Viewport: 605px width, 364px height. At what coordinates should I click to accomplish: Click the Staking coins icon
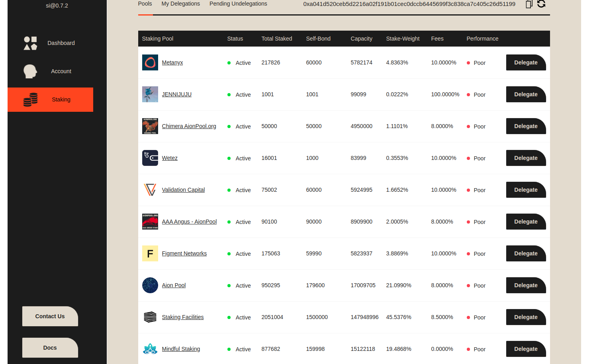tap(30, 99)
